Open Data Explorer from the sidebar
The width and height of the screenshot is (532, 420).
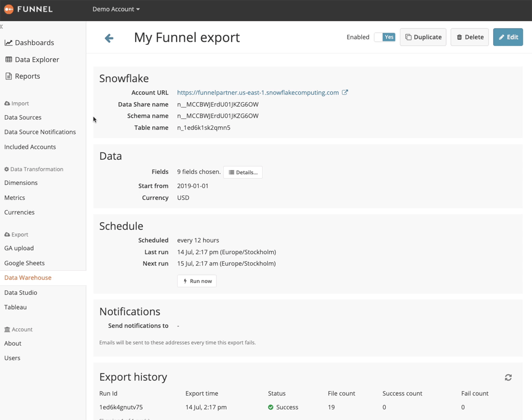[32, 60]
